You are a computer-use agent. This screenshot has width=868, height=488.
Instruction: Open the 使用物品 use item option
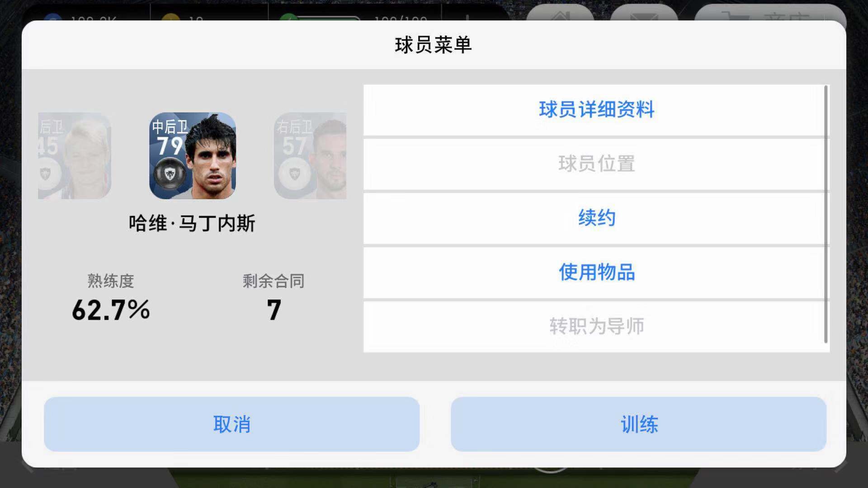(596, 272)
